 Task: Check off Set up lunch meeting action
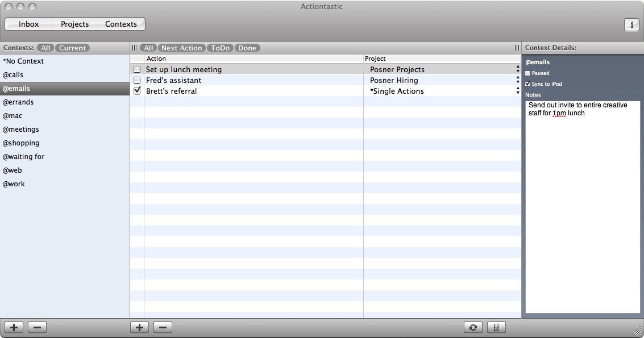pyautogui.click(x=137, y=69)
